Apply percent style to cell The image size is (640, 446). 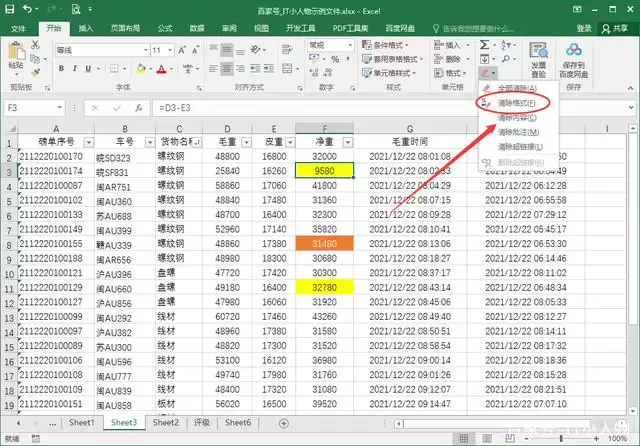335,60
